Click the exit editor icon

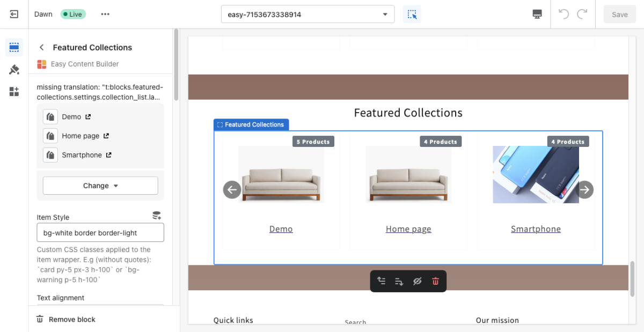coord(14,14)
